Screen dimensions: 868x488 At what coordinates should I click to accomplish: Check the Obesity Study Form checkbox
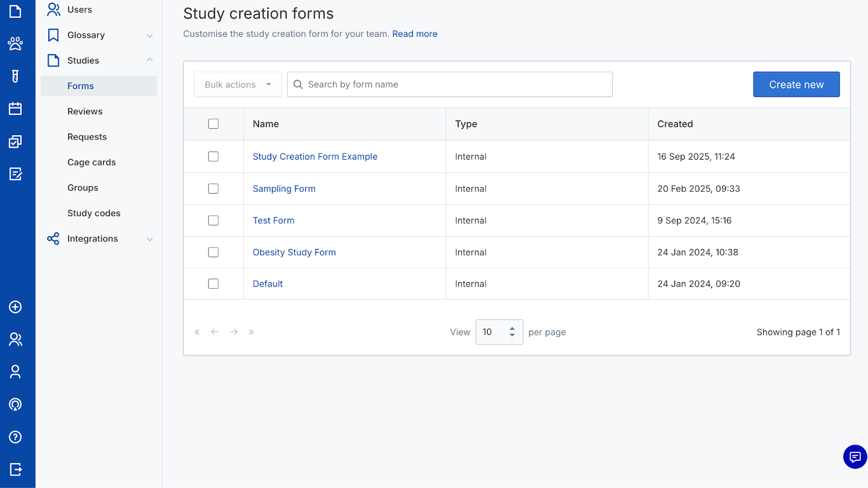pyautogui.click(x=213, y=252)
